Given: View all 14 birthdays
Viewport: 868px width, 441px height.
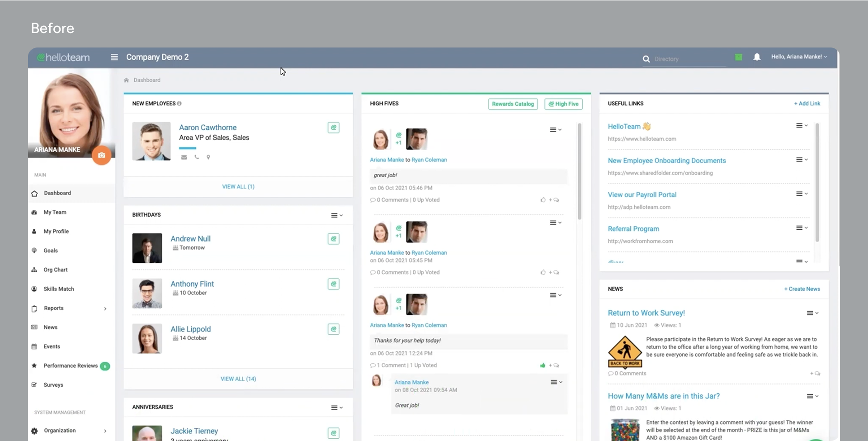Looking at the screenshot, I should coord(238,379).
